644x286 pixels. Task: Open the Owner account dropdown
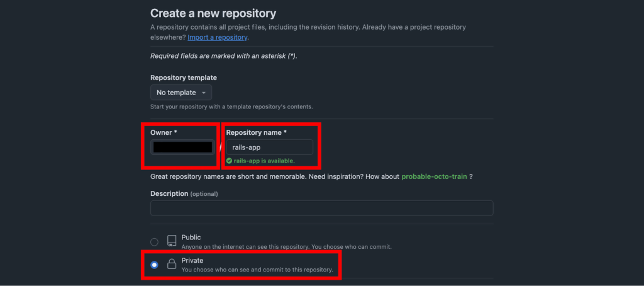183,147
